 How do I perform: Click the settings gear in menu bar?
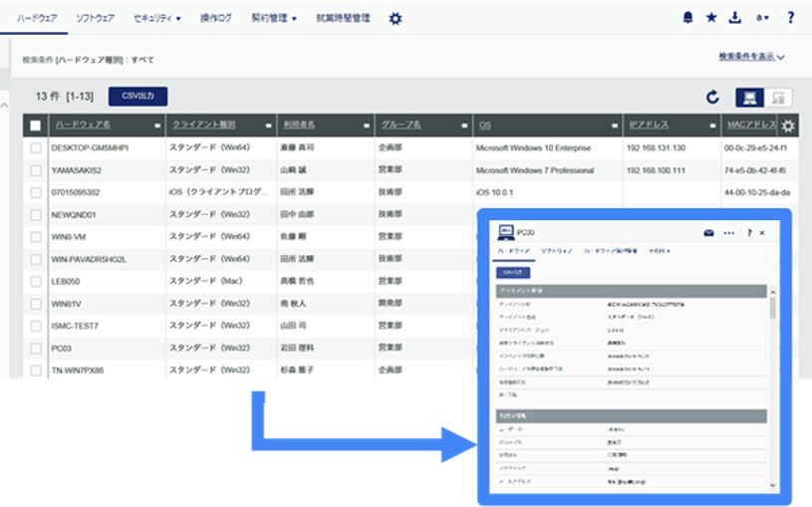tap(396, 18)
